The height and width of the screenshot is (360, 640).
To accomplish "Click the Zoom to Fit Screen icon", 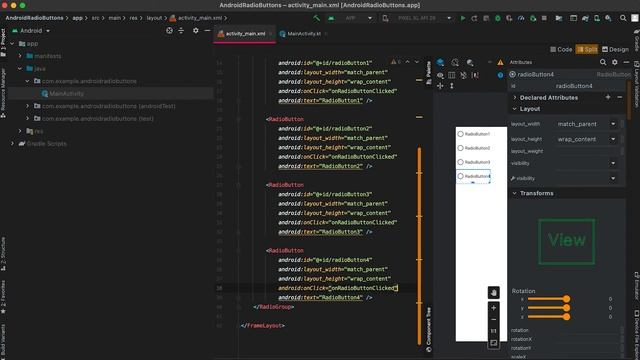I will [x=493, y=343].
